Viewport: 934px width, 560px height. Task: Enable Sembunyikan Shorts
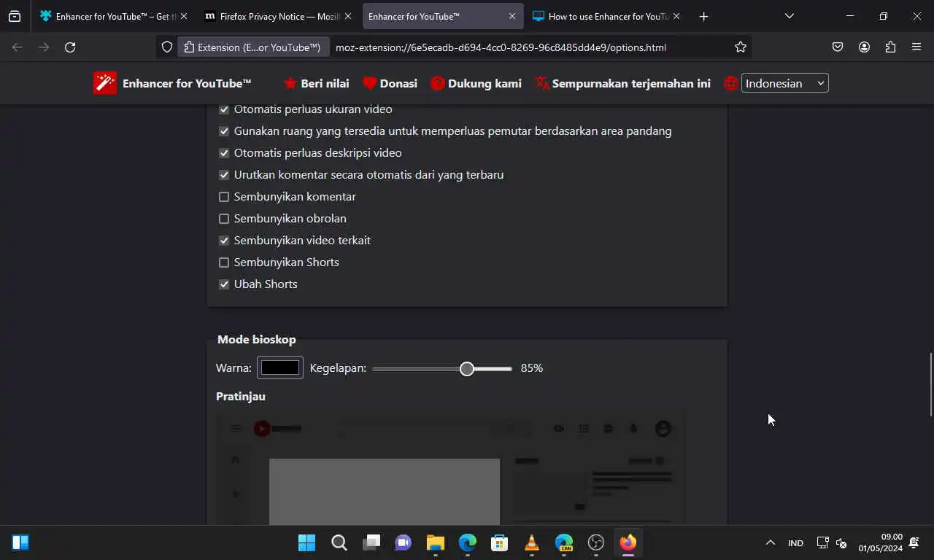tap(224, 262)
